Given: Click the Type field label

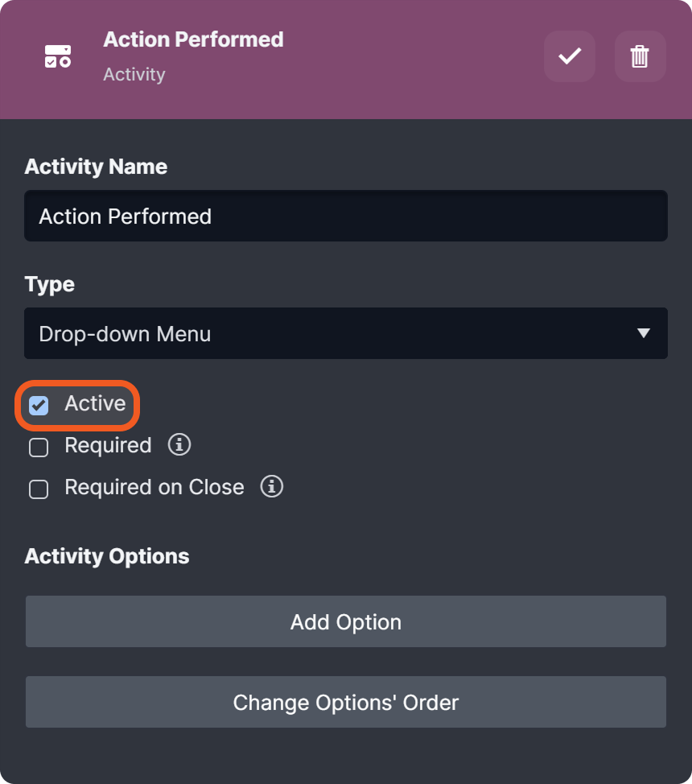Looking at the screenshot, I should click(x=49, y=284).
